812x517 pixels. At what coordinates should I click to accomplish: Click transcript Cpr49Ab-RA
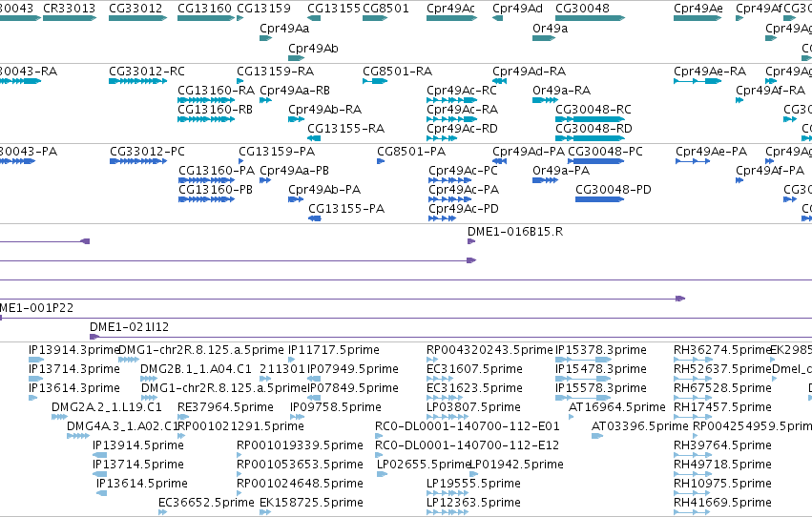click(x=296, y=119)
